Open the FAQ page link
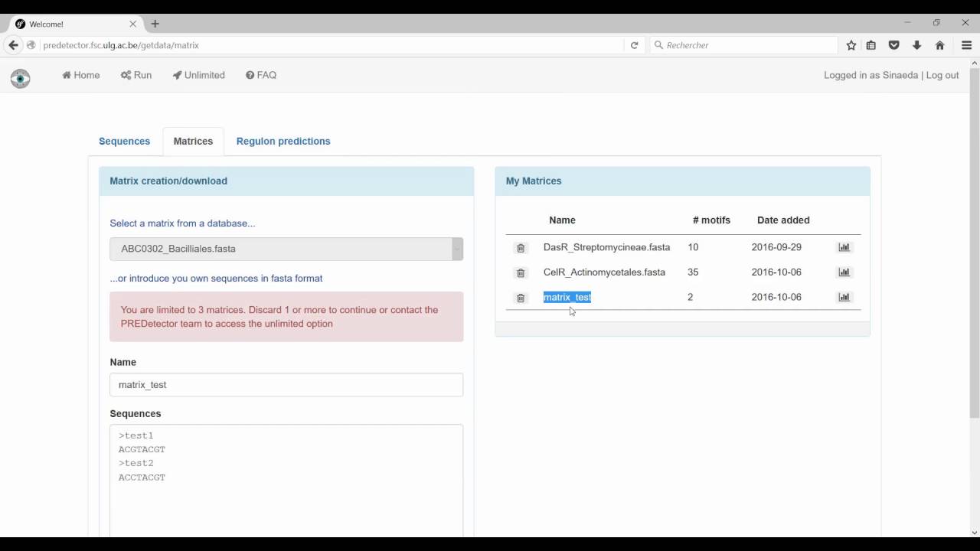 click(x=261, y=75)
